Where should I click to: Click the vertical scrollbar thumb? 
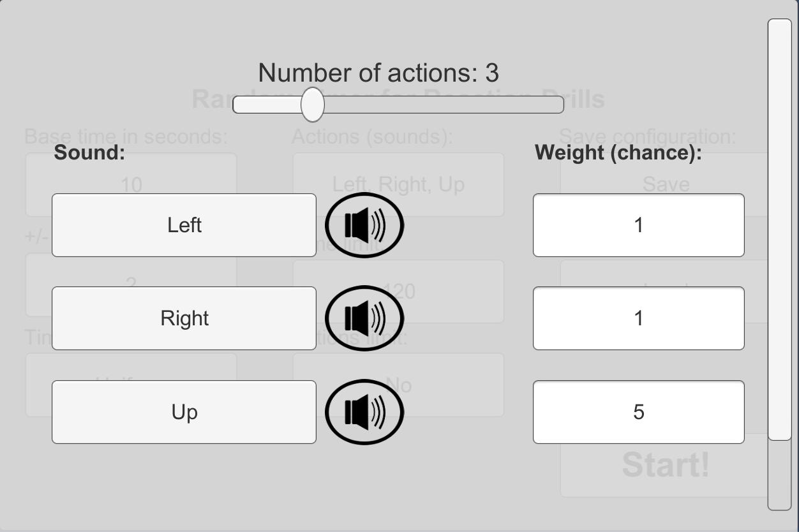point(779,230)
